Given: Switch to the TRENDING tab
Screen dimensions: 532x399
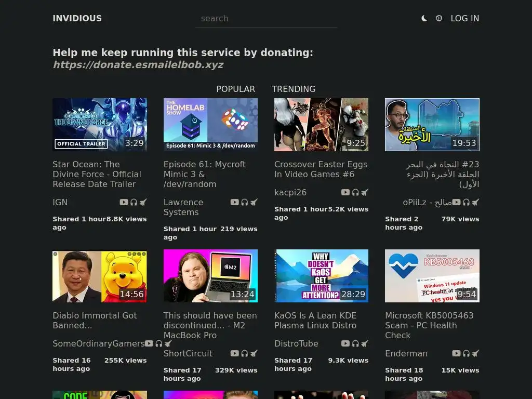Looking at the screenshot, I should 294,89.
